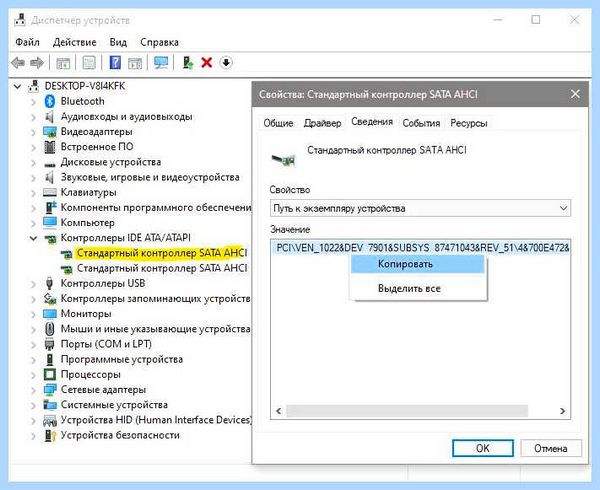Viewport: 600px width, 490px height.
Task: Open the Вид menu
Action: tap(118, 42)
